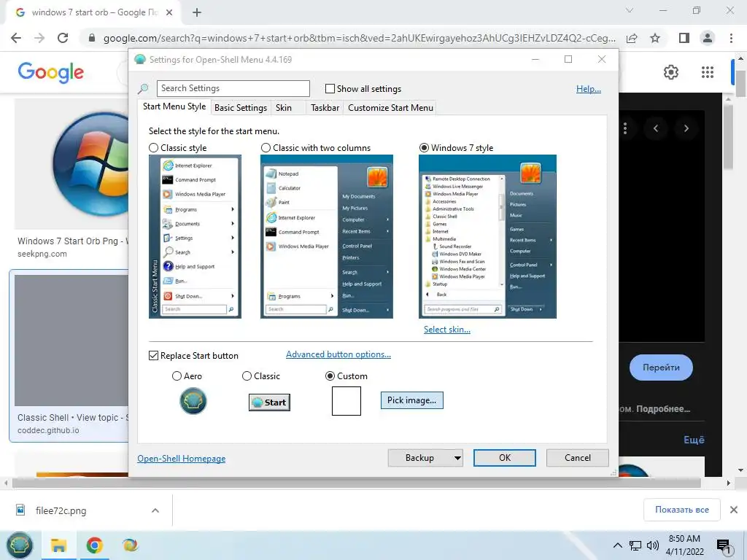Click Chrome's forward navigation arrow

pos(39,38)
